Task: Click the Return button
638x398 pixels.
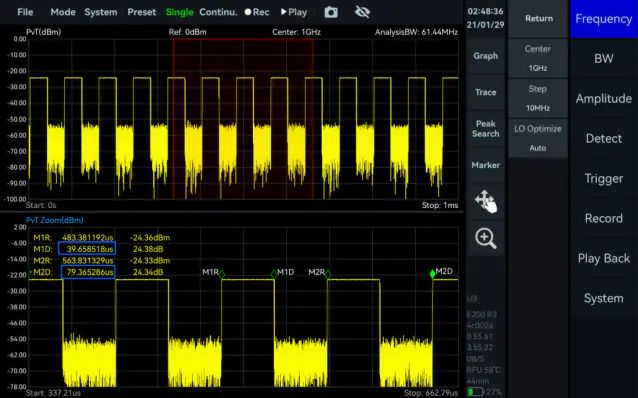Action: [x=538, y=18]
